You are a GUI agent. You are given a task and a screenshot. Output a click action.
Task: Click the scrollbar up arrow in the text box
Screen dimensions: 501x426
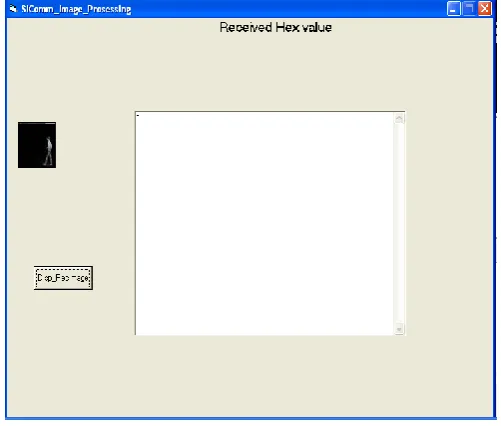pos(399,119)
